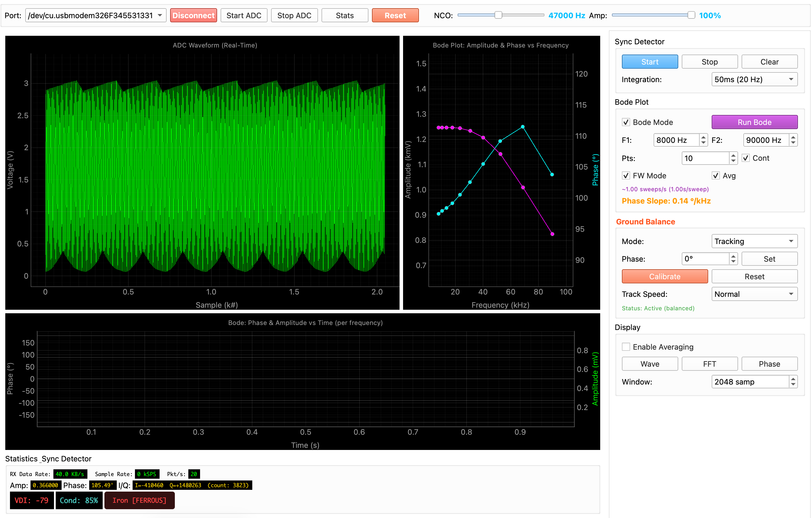
Task: Increase Ground Balance Phase stepper
Action: coord(733,256)
